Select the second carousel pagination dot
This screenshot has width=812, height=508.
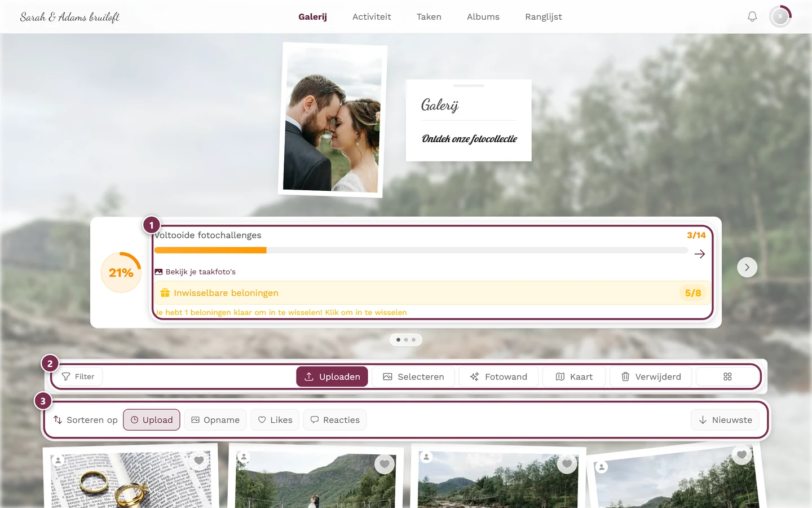tap(406, 340)
